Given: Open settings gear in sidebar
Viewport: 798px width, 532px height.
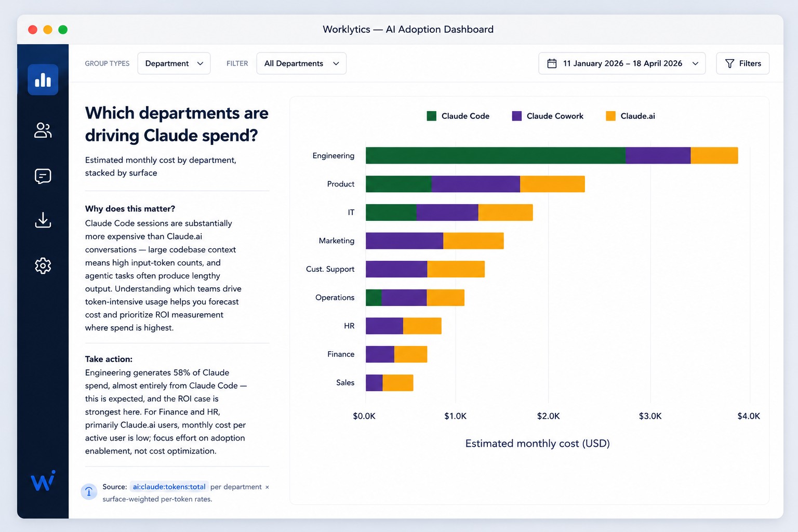Looking at the screenshot, I should (x=43, y=265).
